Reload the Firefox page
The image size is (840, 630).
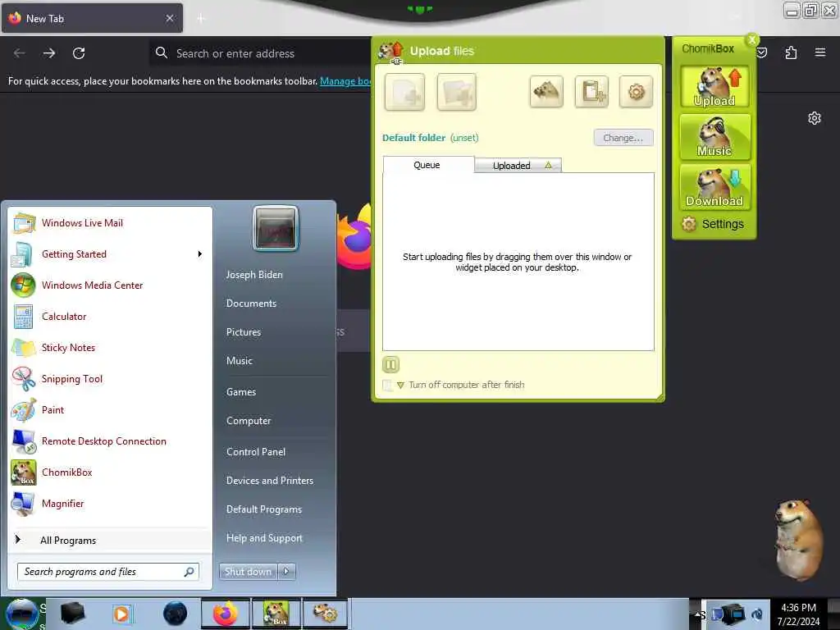coord(79,53)
